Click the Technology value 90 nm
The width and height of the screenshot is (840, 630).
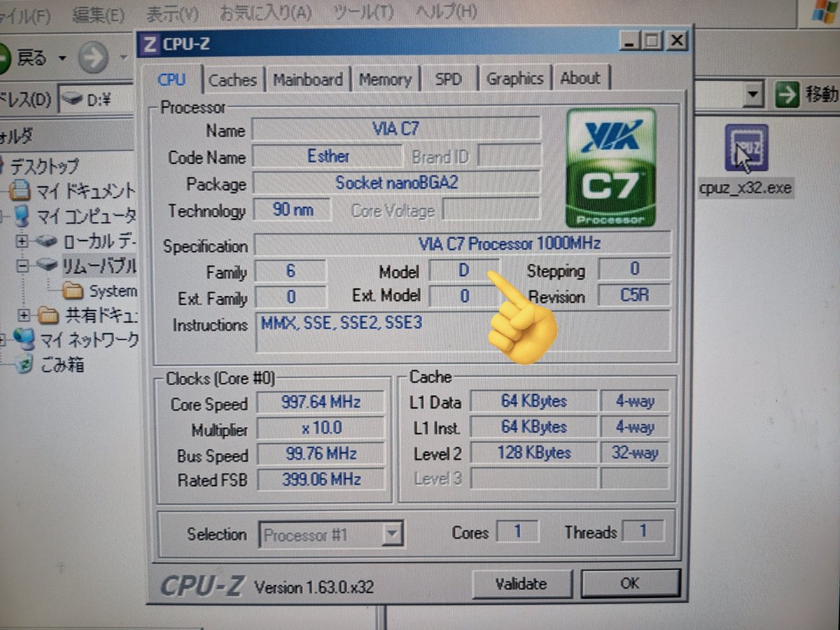point(292,209)
